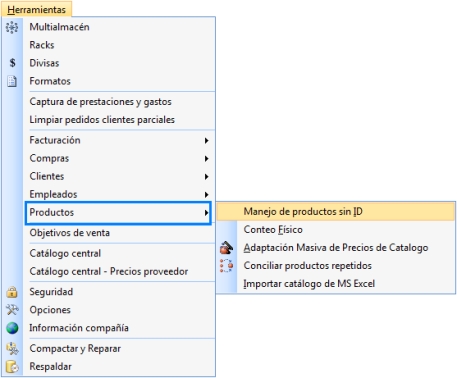Click the Compactar y Reparar icon
Viewport: 457px width, 378px height.
12,348
